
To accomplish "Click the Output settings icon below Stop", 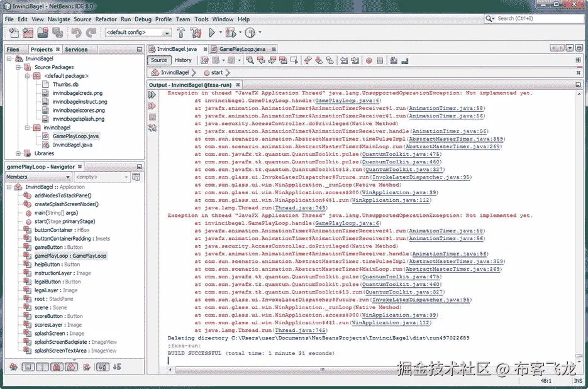I will click(152, 128).
